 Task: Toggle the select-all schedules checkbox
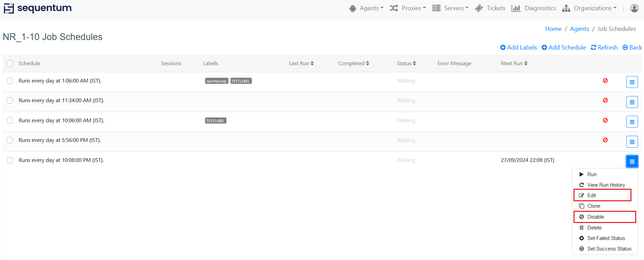(x=10, y=63)
